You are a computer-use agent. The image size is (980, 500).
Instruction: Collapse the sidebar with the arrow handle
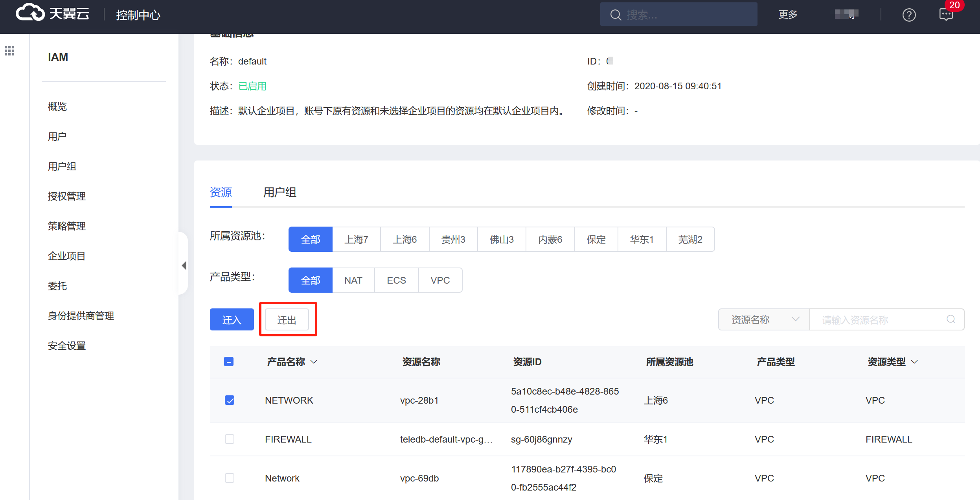pos(184,265)
